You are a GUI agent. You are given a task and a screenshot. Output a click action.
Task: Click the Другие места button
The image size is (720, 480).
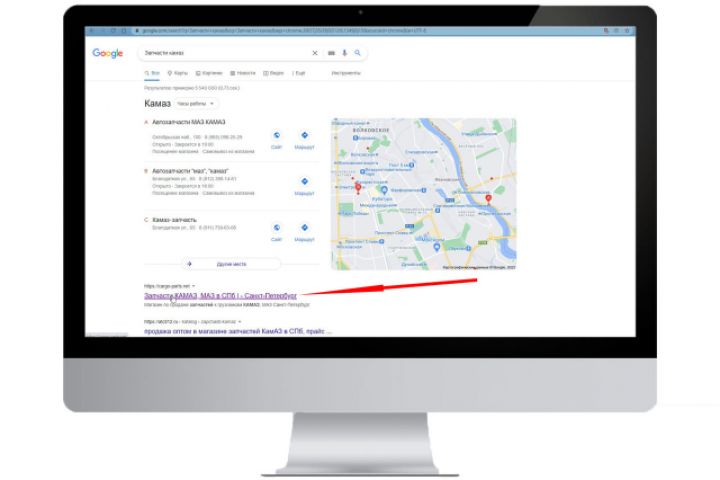[231, 264]
